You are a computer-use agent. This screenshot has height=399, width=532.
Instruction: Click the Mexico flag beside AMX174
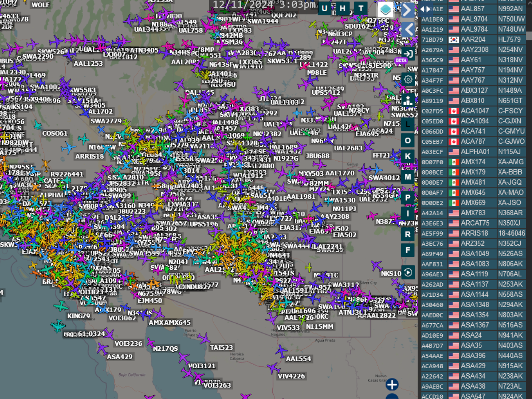[x=454, y=162]
